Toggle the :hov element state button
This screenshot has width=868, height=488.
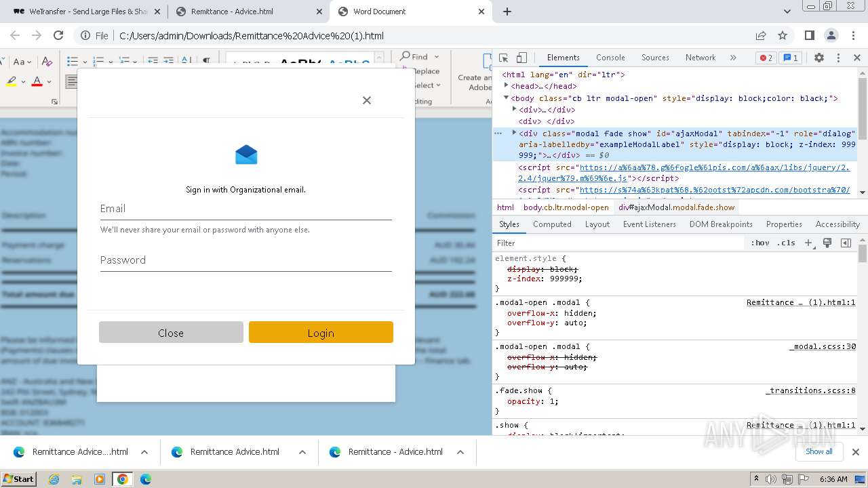760,243
